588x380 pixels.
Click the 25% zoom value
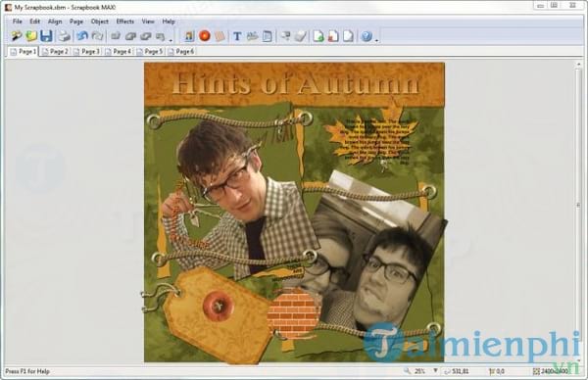pyautogui.click(x=419, y=371)
